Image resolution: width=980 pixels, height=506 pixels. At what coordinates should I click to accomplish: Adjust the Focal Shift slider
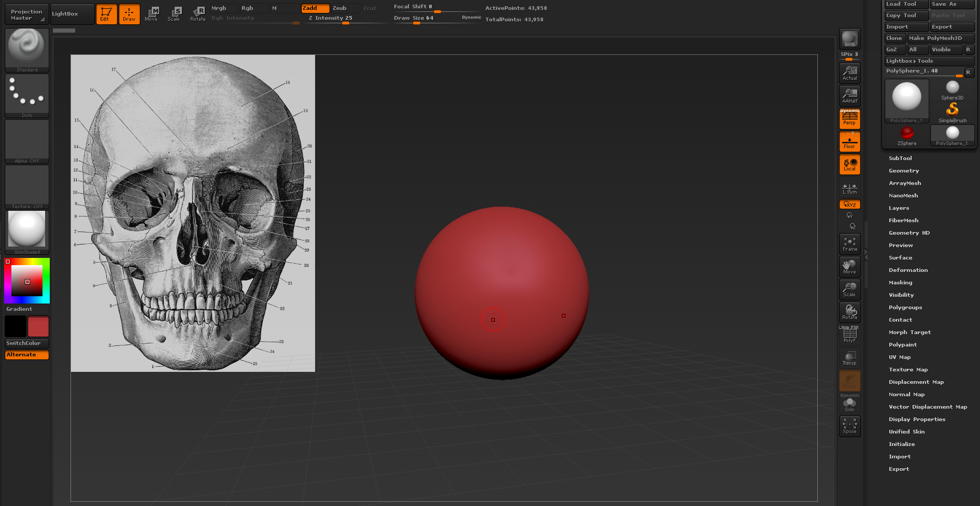coord(436,8)
